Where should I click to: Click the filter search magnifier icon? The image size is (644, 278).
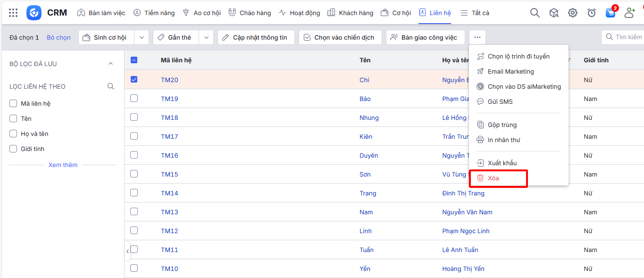pos(111,86)
